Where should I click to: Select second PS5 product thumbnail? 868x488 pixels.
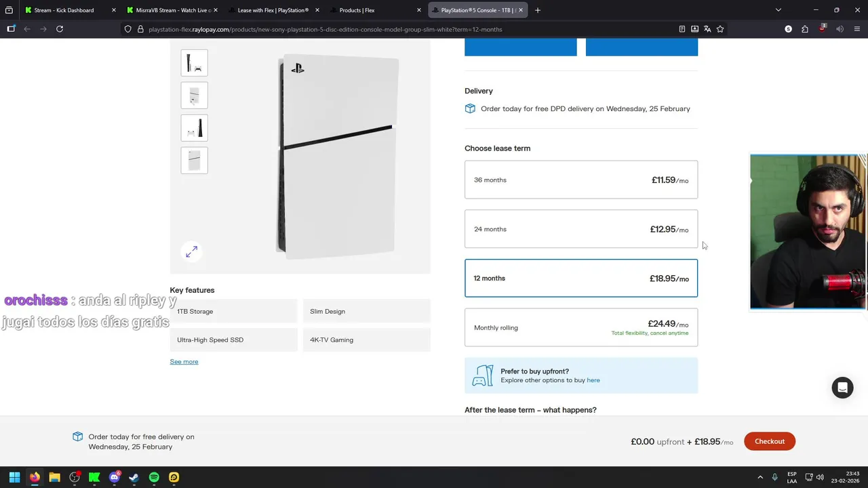194,96
